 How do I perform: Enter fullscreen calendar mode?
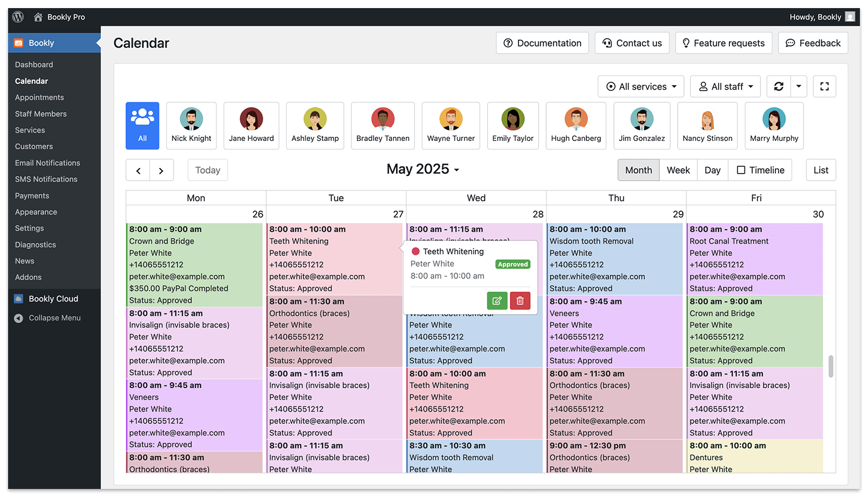tap(824, 86)
